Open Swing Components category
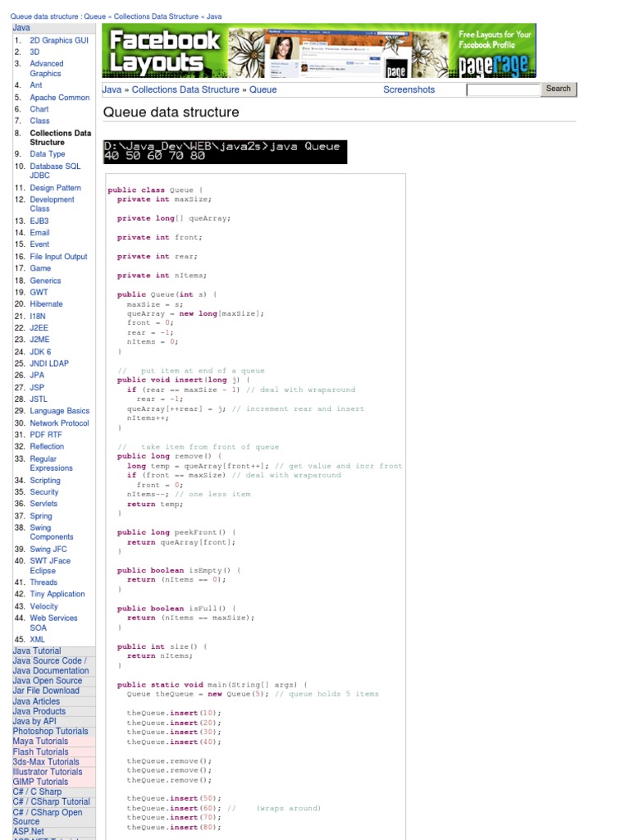This screenshot has height=840, width=630. 52,532
